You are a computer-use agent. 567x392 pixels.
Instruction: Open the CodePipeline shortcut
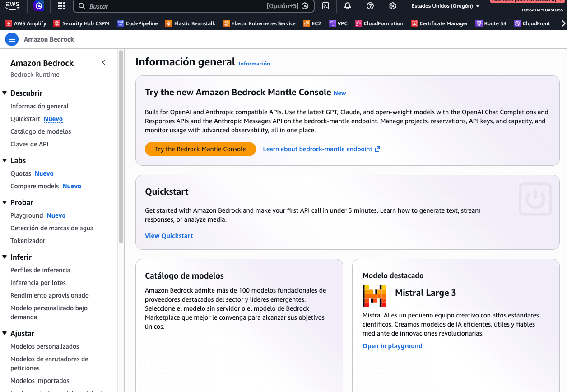point(137,23)
